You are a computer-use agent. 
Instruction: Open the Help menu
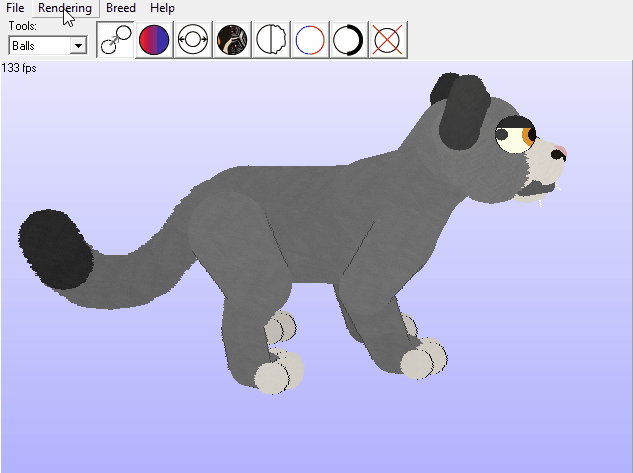(162, 8)
